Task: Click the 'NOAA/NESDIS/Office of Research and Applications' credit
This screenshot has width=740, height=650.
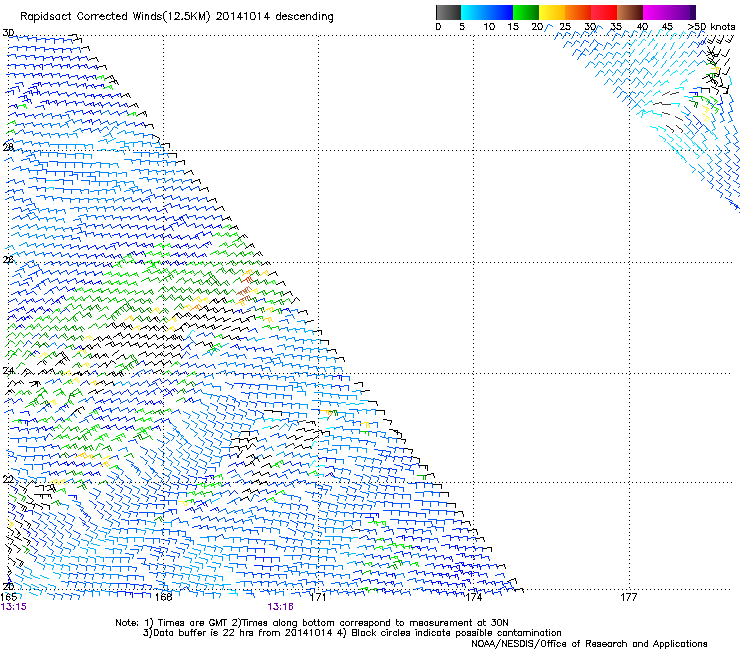Action: coord(589,644)
